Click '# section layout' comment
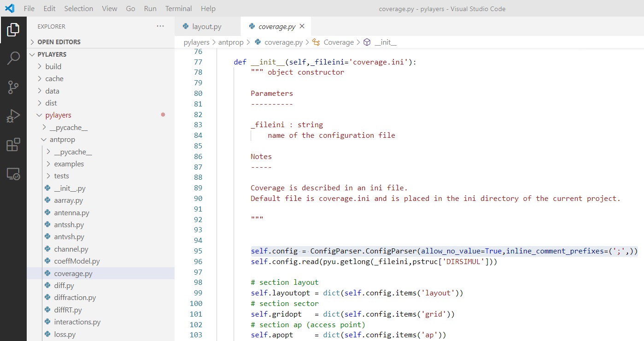This screenshot has height=341, width=644. 285,282
